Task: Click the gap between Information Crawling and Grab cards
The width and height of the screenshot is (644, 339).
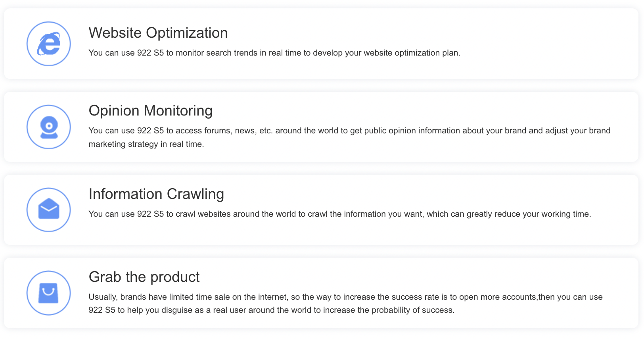Action: [317, 251]
